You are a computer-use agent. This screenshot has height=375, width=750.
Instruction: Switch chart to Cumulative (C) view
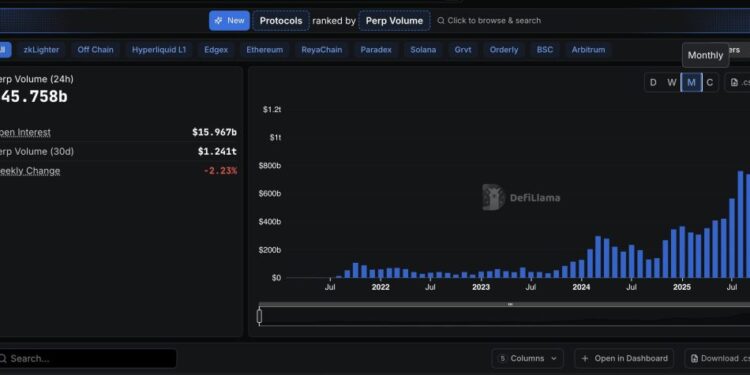pos(710,82)
